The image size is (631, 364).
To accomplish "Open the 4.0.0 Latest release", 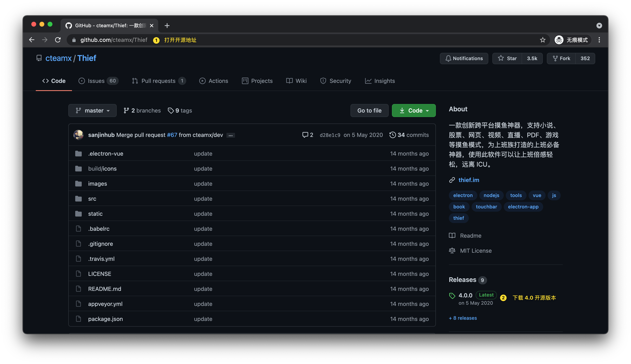I will [473, 299].
